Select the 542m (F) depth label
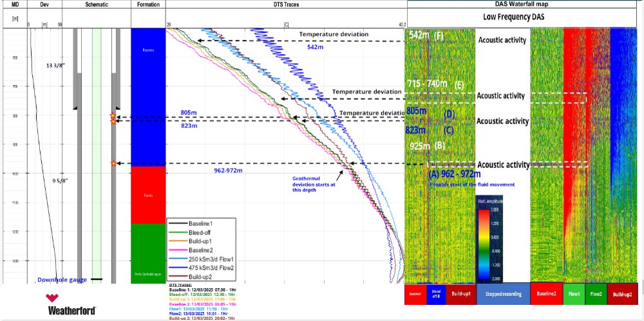The image size is (644, 321). (x=426, y=35)
